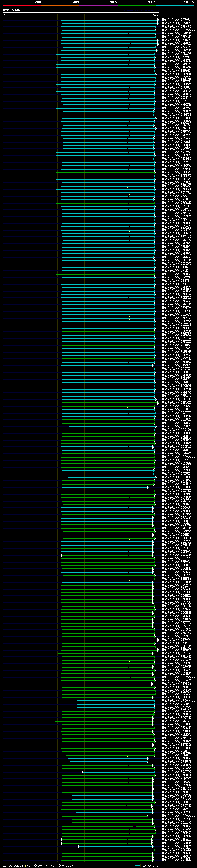Select hit label UniRef100_B4G0N2
The height and width of the screenshot is (868, 197).
[177, 67]
